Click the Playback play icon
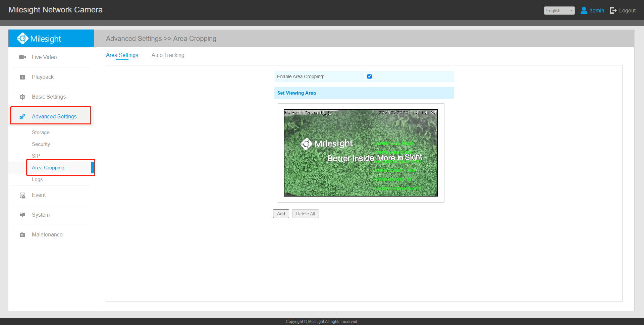644x325 pixels. pyautogui.click(x=22, y=77)
